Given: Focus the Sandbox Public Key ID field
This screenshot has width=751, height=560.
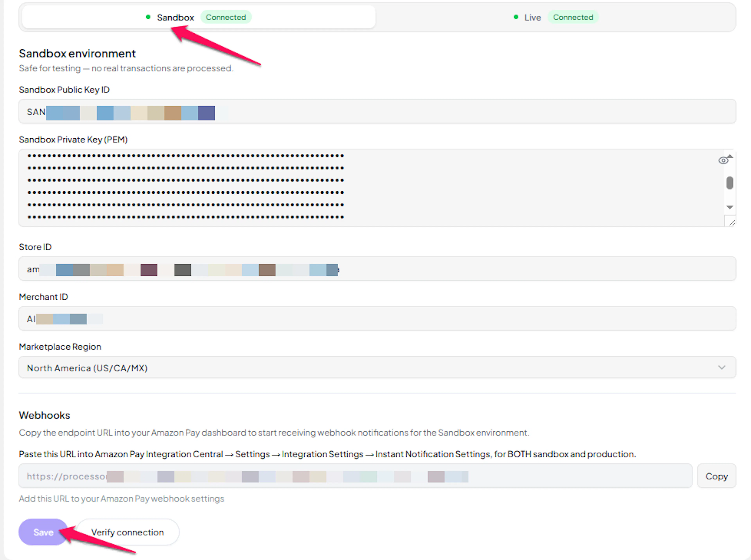Looking at the screenshot, I should click(x=377, y=112).
